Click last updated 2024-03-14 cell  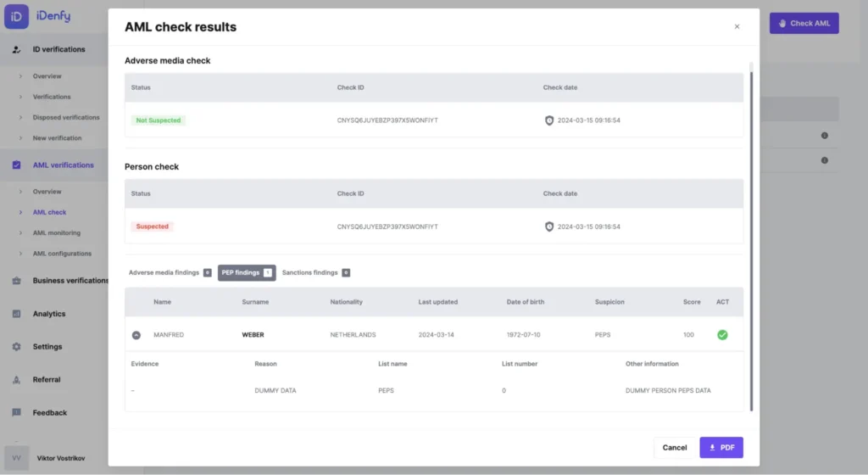[437, 335]
